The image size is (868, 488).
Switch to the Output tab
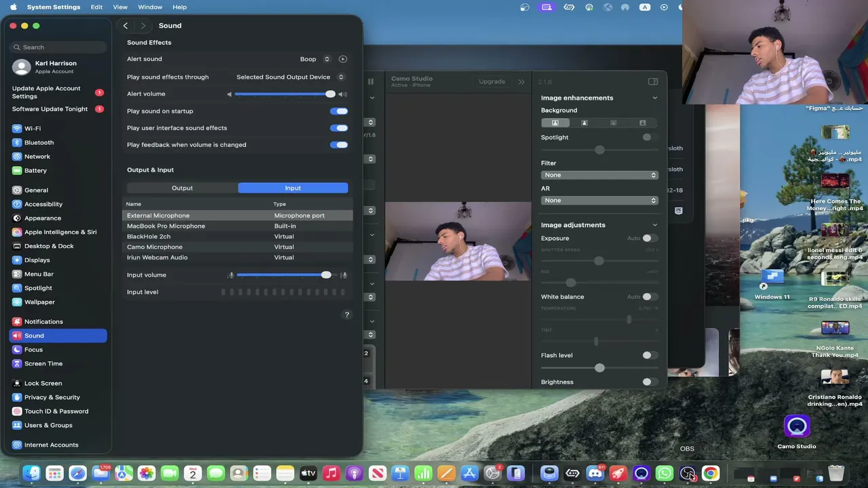click(182, 188)
